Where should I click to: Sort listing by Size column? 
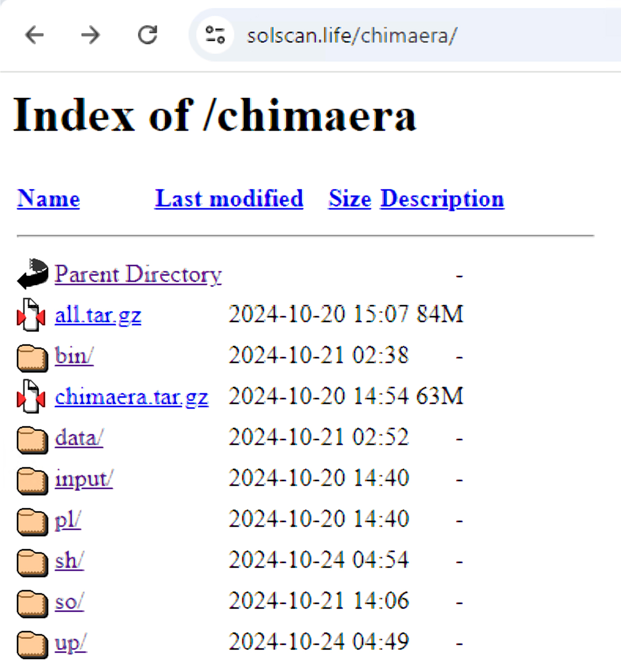point(350,198)
